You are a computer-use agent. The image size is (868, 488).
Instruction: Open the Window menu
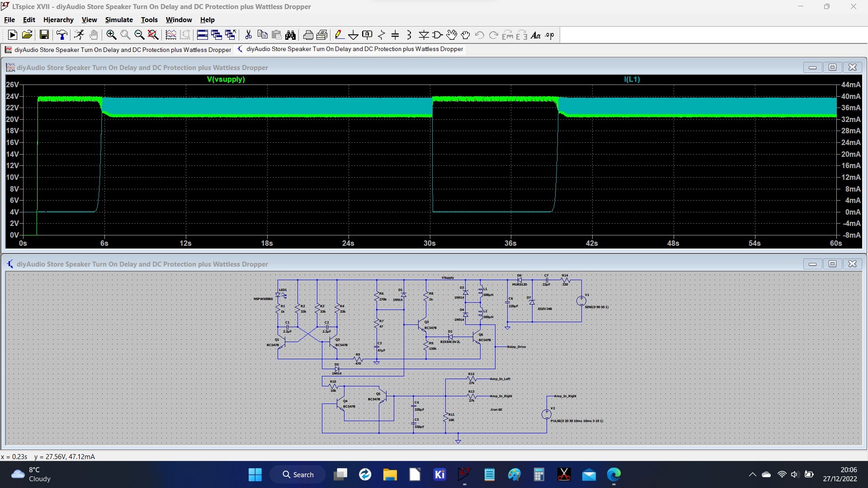pos(179,20)
